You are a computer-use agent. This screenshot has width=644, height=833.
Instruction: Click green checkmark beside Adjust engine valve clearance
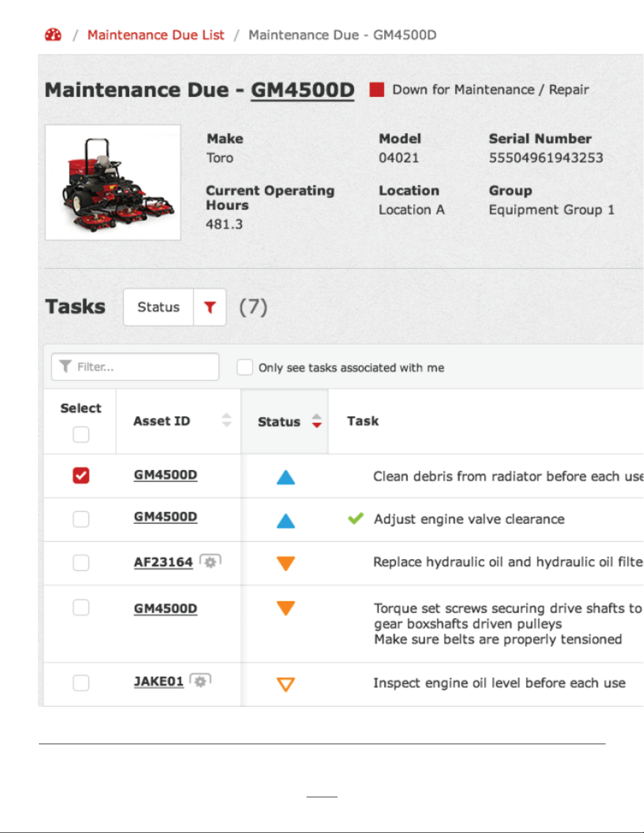(x=356, y=519)
